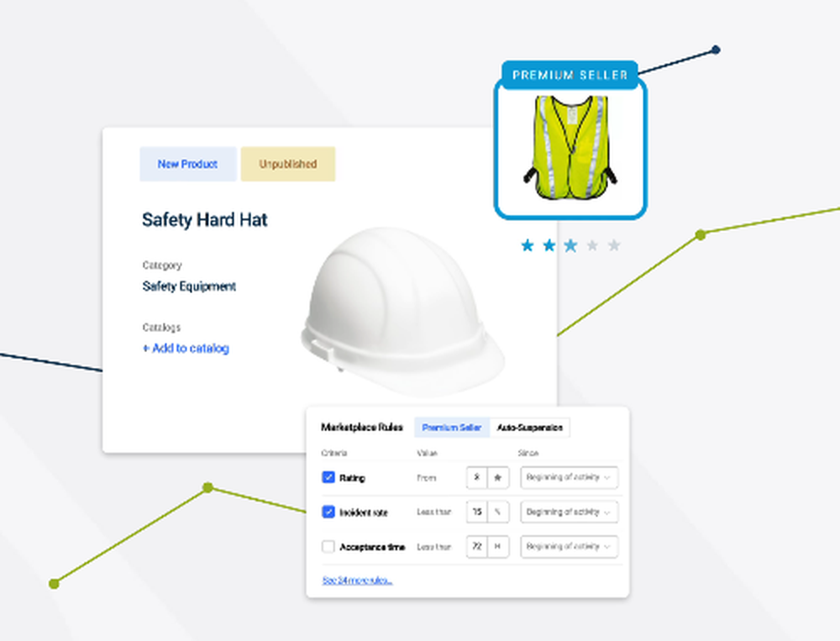Screen dimensions: 840x641
Task: Open the Since selector for Acceptance time
Action: tap(569, 547)
